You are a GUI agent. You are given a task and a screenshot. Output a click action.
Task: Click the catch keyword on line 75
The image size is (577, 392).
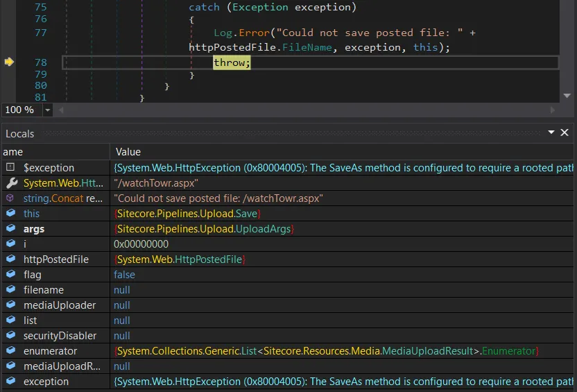pos(204,7)
